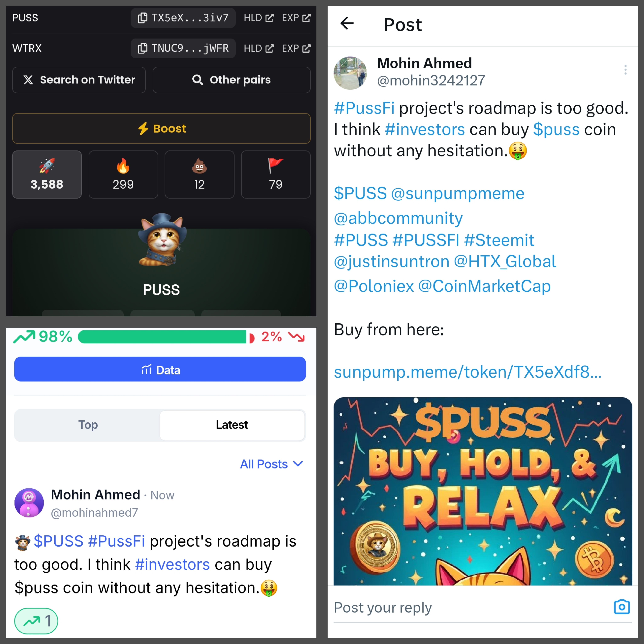Image resolution: width=644 pixels, height=644 pixels.
Task: Open the three-dot post options menu
Action: [x=625, y=70]
